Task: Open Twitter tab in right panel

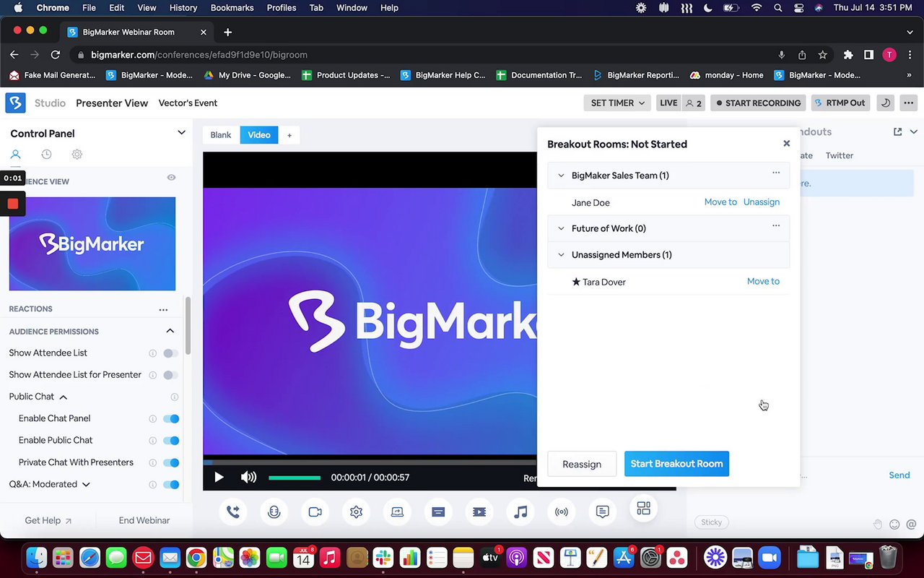Action: 839,155
